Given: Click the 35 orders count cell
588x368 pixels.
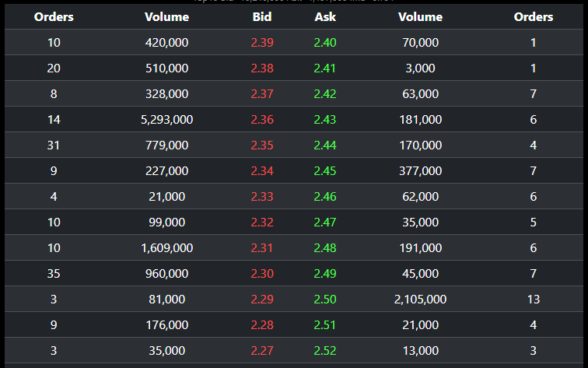Looking at the screenshot, I should pos(54,273).
